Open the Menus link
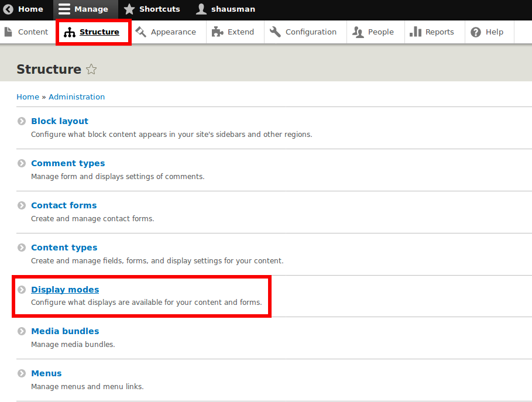532x402 pixels. (x=46, y=373)
